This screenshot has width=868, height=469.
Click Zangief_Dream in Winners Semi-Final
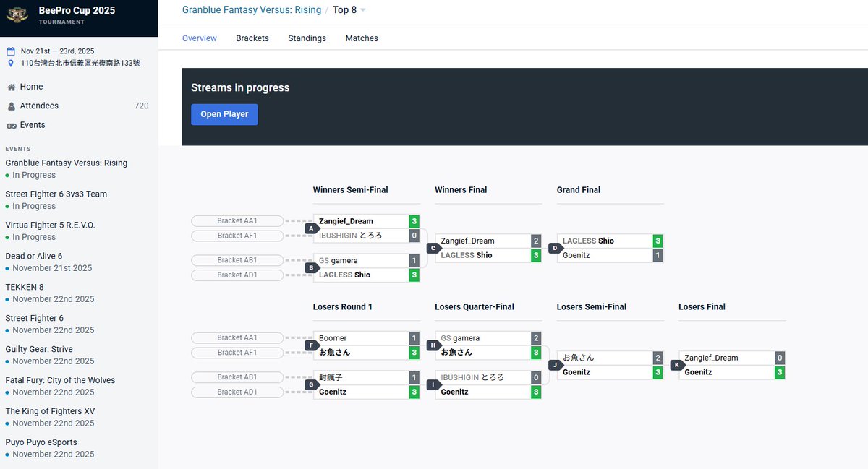point(346,221)
